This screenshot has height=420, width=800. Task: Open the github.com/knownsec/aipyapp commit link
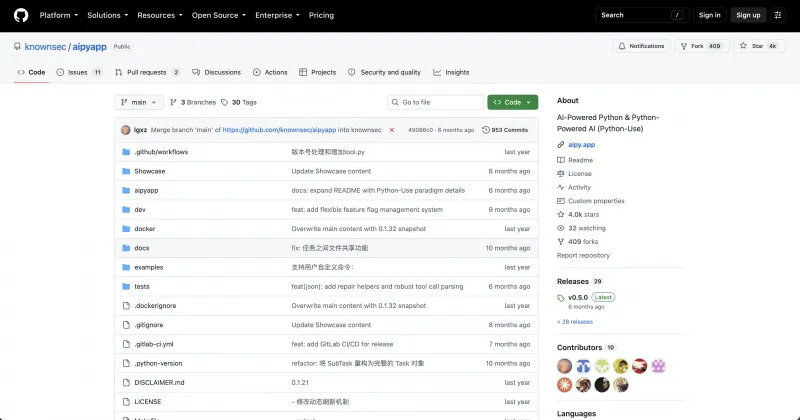tap(279, 130)
